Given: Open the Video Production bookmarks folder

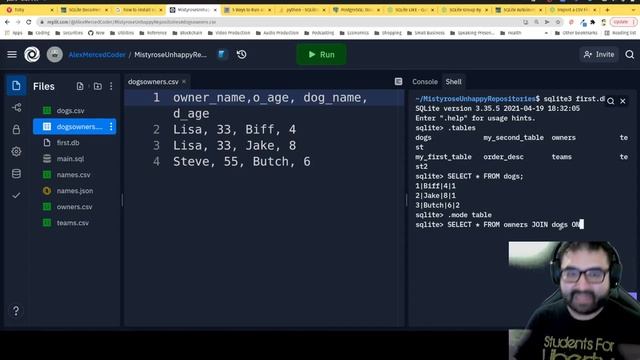Looking at the screenshot, I should (230, 33).
